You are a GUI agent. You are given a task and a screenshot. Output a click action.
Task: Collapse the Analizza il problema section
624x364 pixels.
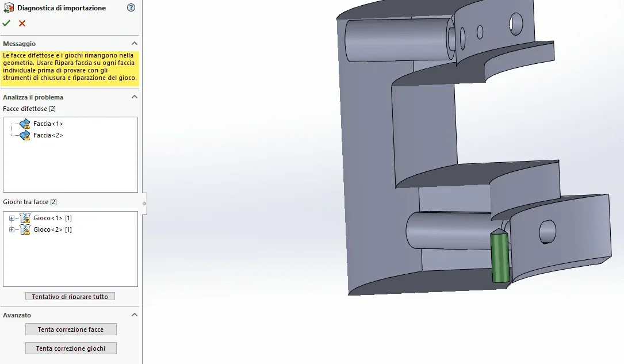135,97
